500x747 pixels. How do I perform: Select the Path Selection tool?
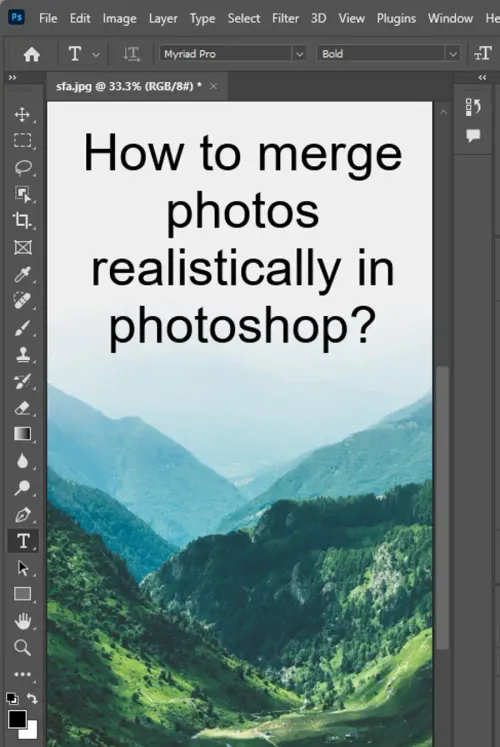(x=22, y=568)
